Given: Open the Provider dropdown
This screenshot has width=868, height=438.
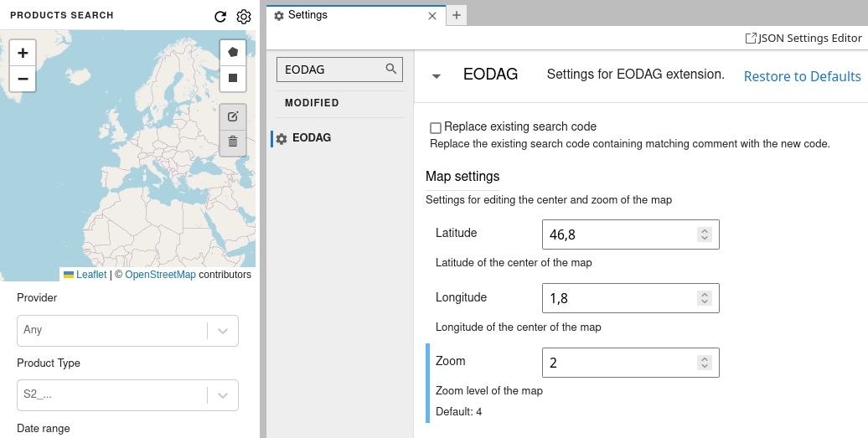Looking at the screenshot, I should click(223, 331).
